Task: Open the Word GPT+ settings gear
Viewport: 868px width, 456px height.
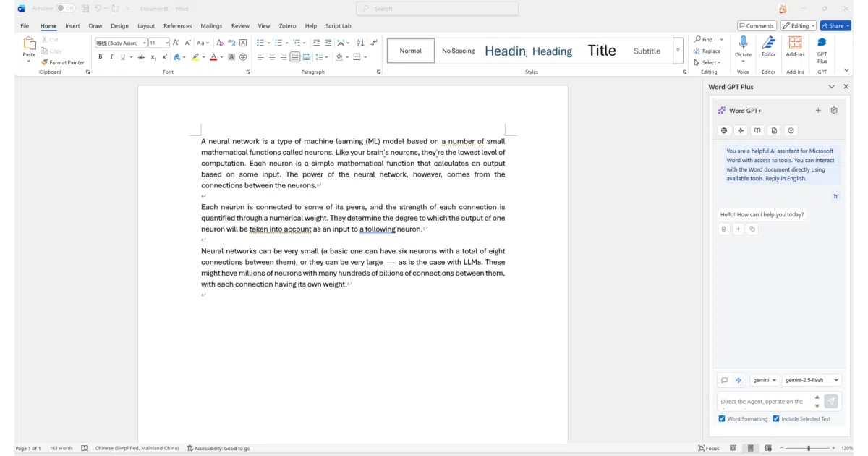Action: pos(834,111)
